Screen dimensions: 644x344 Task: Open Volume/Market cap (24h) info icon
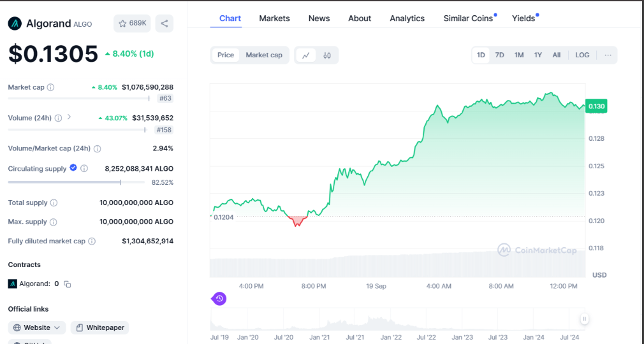98,148
